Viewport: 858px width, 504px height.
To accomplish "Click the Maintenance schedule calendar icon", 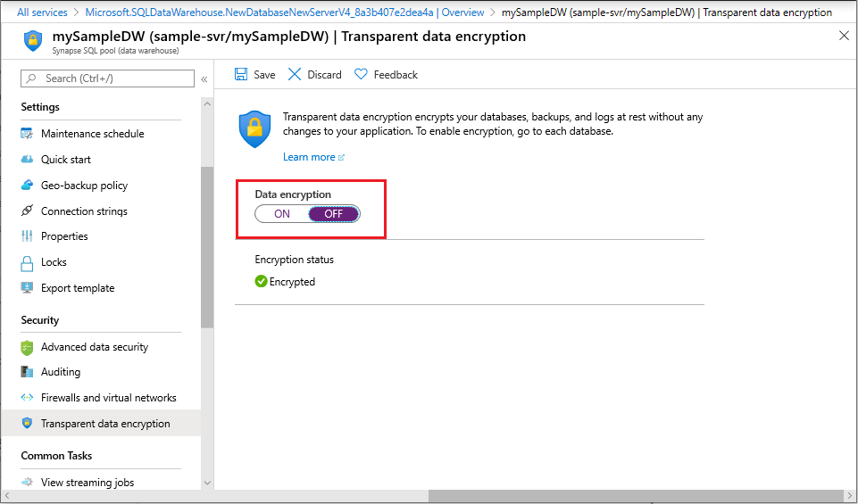I will tap(27, 134).
